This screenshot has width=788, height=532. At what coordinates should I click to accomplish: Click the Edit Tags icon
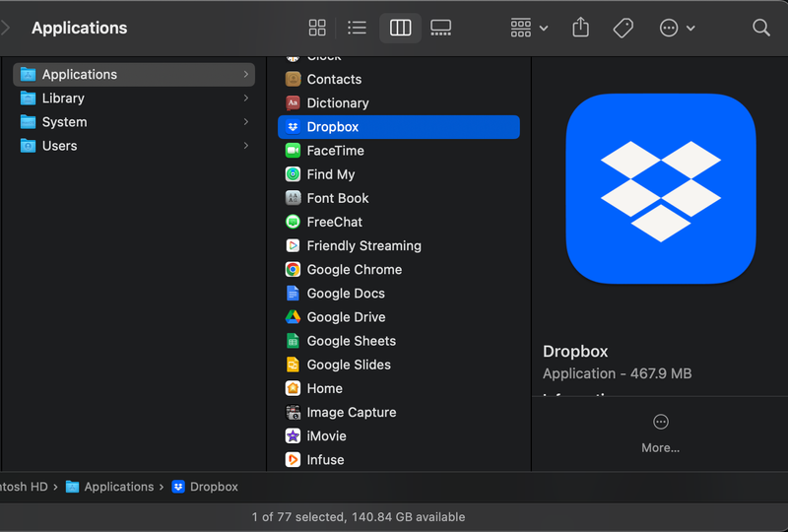coord(623,29)
